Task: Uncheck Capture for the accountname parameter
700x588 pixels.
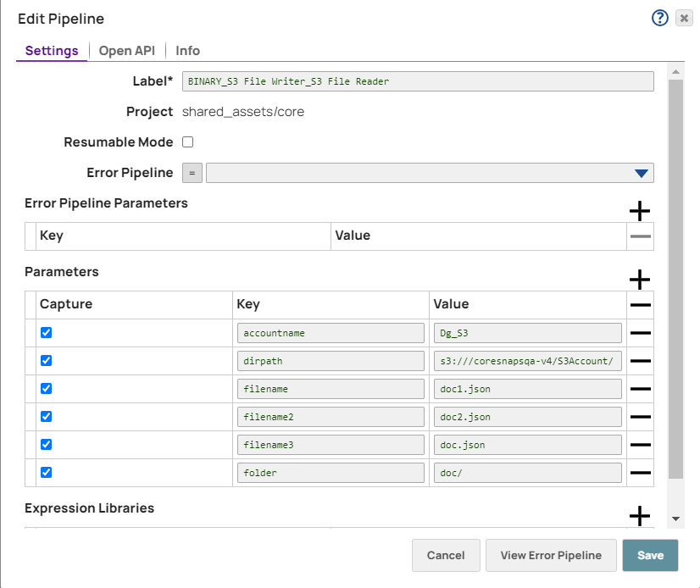Action: click(x=47, y=333)
